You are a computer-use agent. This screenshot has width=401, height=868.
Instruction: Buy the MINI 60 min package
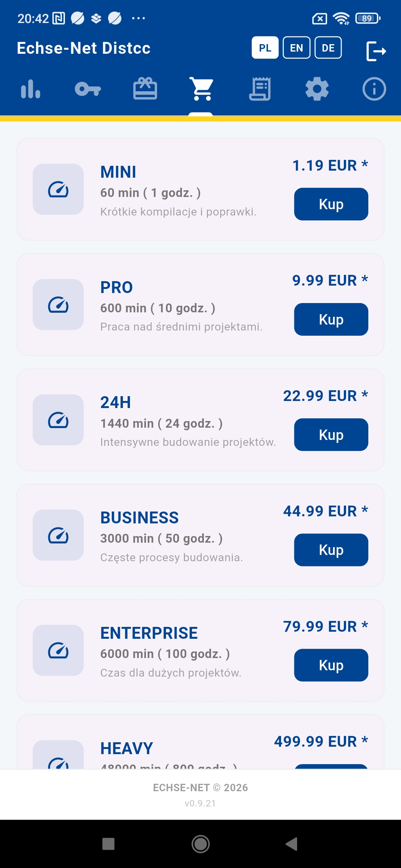pos(331,204)
